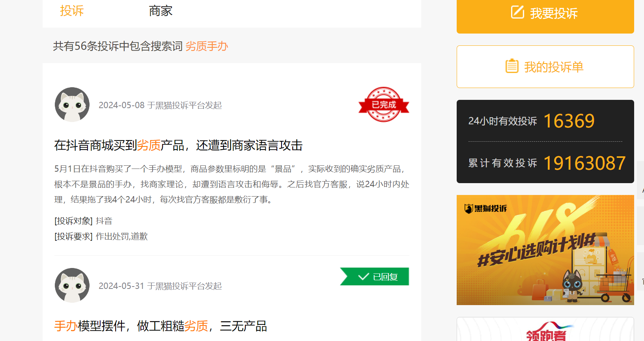Open 我的投诉单
644x341 pixels.
click(x=545, y=67)
